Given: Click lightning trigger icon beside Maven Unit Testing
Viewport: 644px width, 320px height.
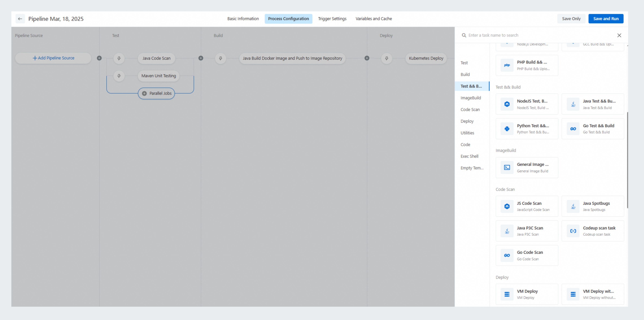Looking at the screenshot, I should 119,76.
